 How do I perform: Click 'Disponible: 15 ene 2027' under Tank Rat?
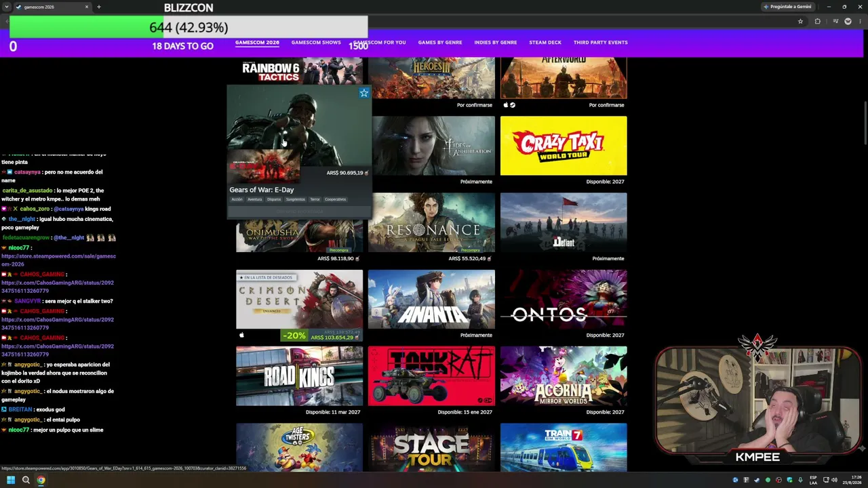[x=465, y=412]
